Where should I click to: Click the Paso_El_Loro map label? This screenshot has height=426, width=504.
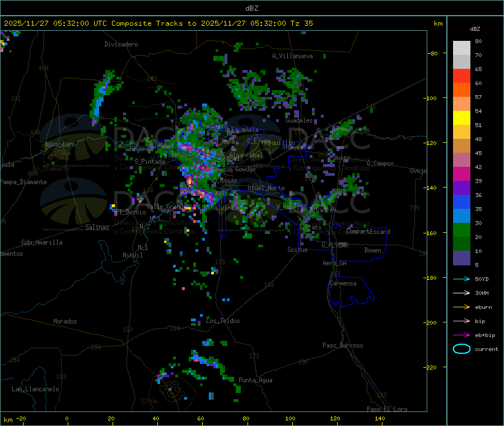tap(388, 409)
